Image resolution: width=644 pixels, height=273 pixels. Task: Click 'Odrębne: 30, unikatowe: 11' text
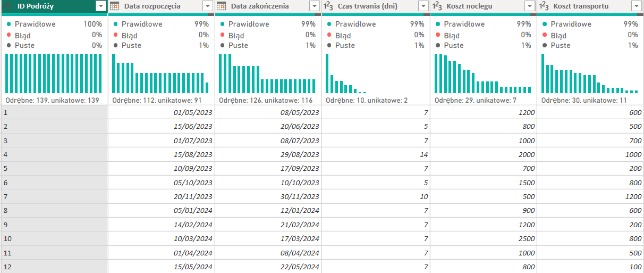pos(584,100)
